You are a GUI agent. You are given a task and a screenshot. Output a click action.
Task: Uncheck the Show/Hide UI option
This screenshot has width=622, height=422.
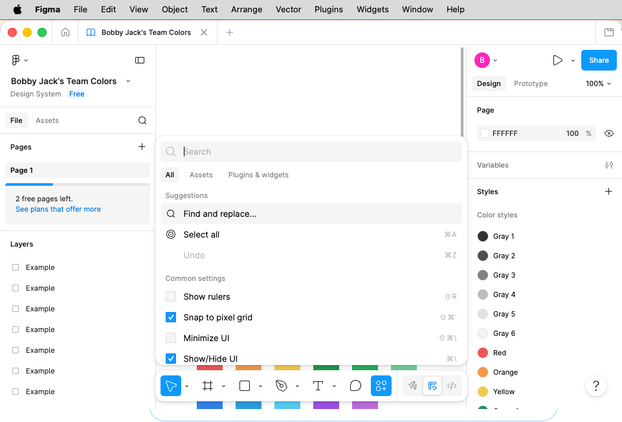click(x=171, y=358)
